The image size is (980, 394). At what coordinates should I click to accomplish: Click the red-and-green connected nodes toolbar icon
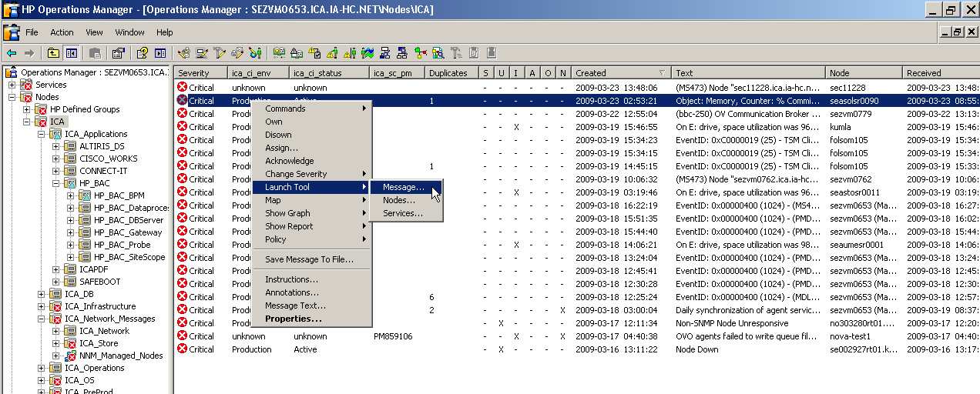(x=420, y=53)
